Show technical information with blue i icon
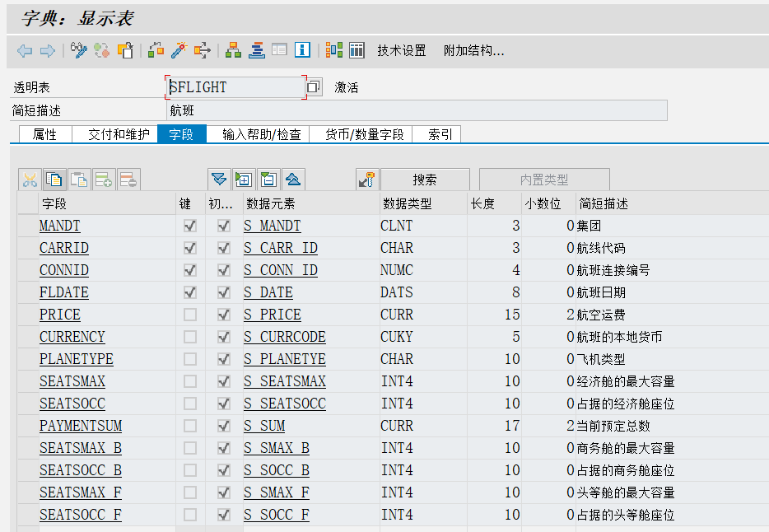769x532 pixels. point(301,50)
